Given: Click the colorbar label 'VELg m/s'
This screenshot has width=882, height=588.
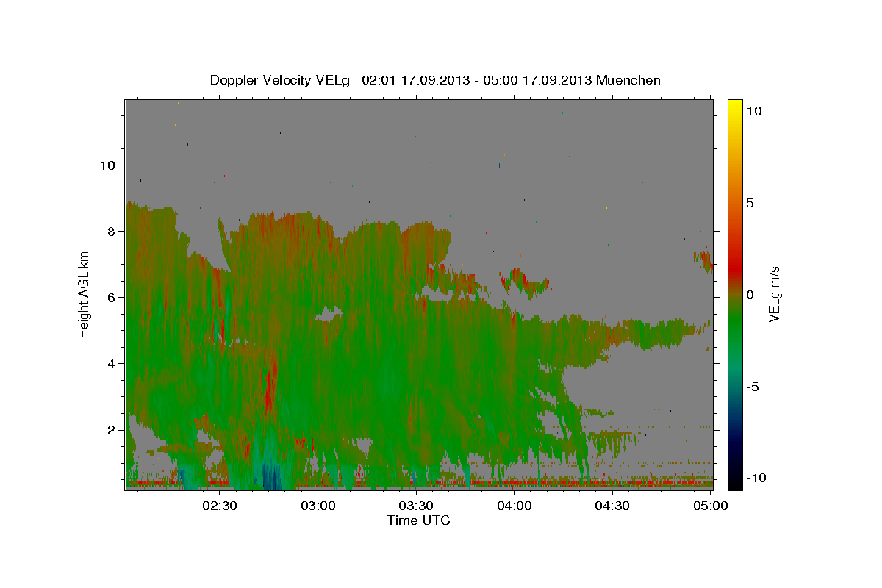Looking at the screenshot, I should click(774, 295).
